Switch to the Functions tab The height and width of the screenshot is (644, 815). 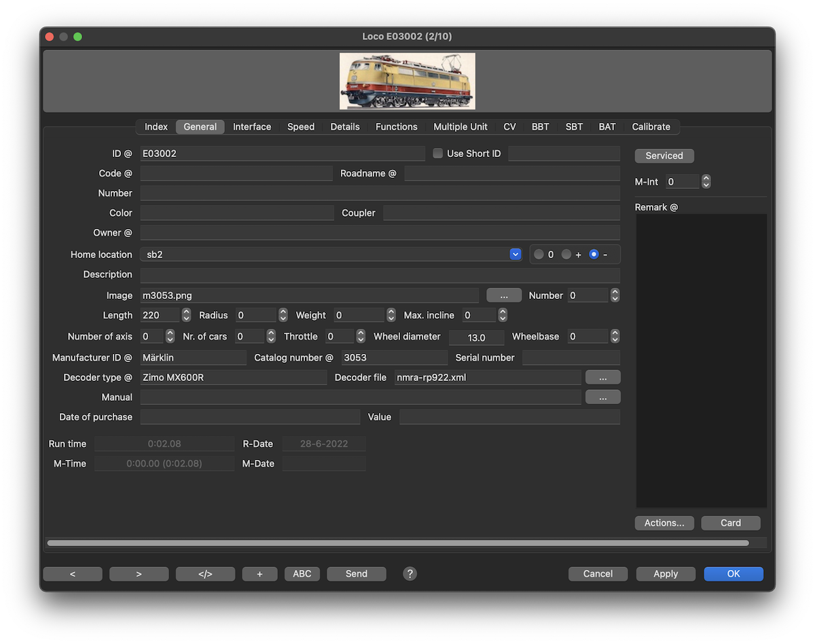[x=397, y=127]
